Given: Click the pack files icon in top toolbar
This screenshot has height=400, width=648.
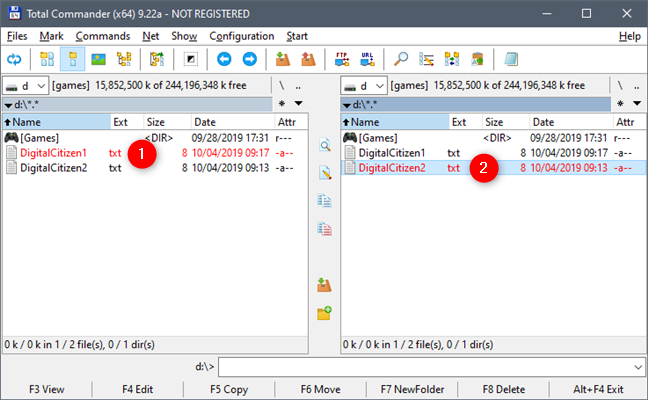Looking at the screenshot, I should pos(283,60).
